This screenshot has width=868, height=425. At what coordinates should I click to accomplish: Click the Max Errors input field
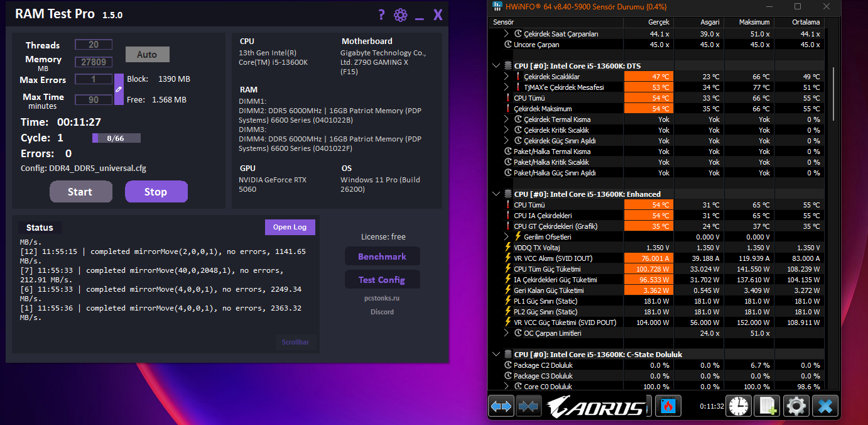[94, 79]
